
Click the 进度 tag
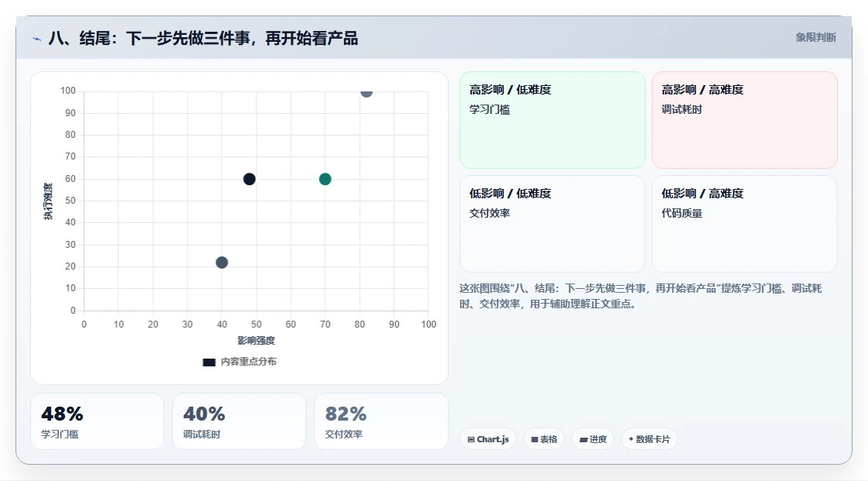point(593,439)
